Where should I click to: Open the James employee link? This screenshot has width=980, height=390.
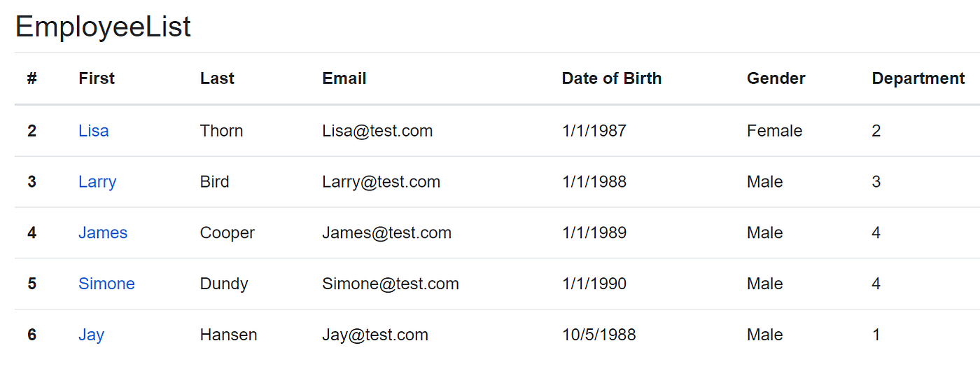pyautogui.click(x=103, y=233)
